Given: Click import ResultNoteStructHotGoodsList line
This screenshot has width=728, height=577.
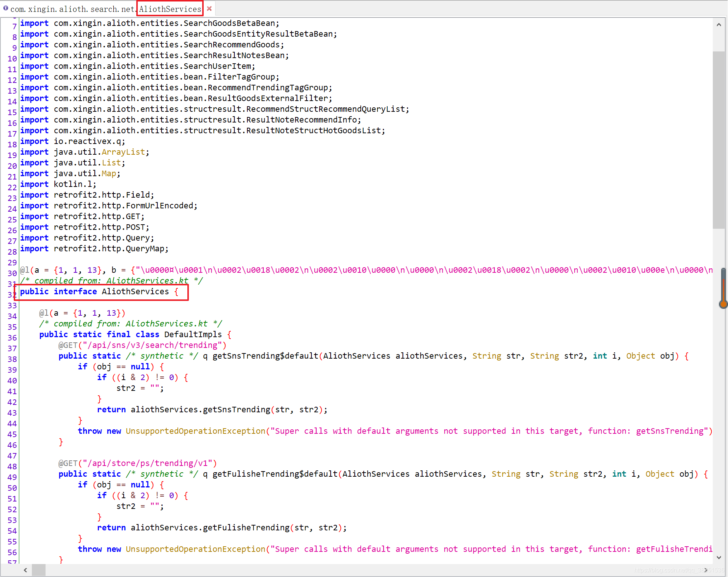Looking at the screenshot, I should (x=203, y=131).
